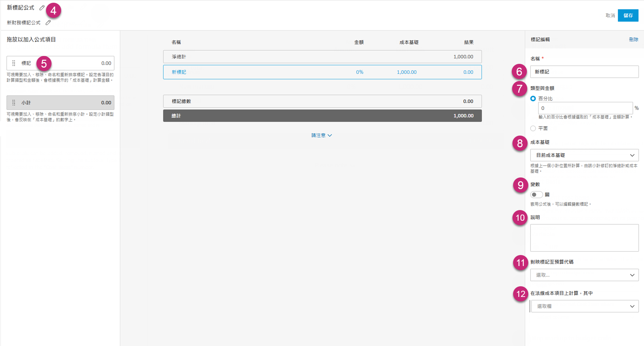Viewport: 644px width, 346px height.
Task: Click inside the 說明 text area
Action: click(x=584, y=238)
